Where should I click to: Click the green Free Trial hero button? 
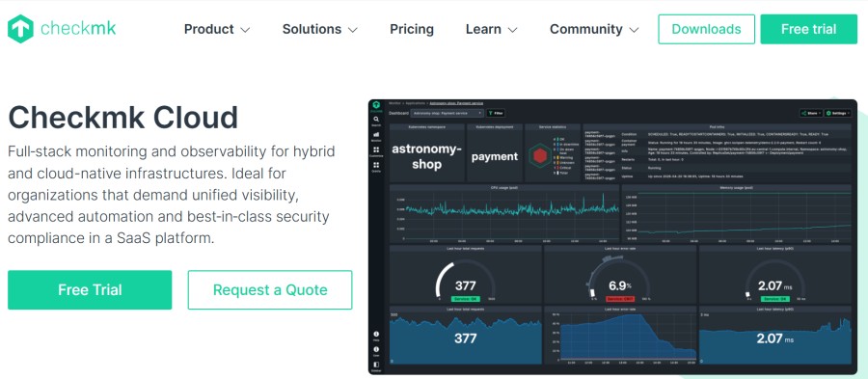(x=90, y=290)
